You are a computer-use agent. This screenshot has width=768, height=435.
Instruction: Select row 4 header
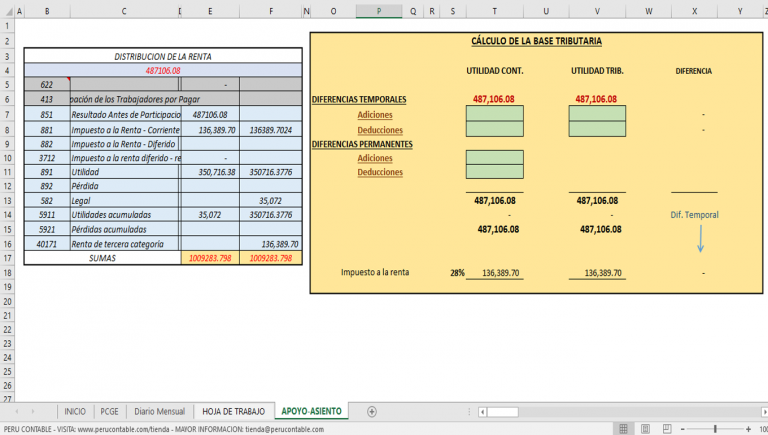[7, 71]
